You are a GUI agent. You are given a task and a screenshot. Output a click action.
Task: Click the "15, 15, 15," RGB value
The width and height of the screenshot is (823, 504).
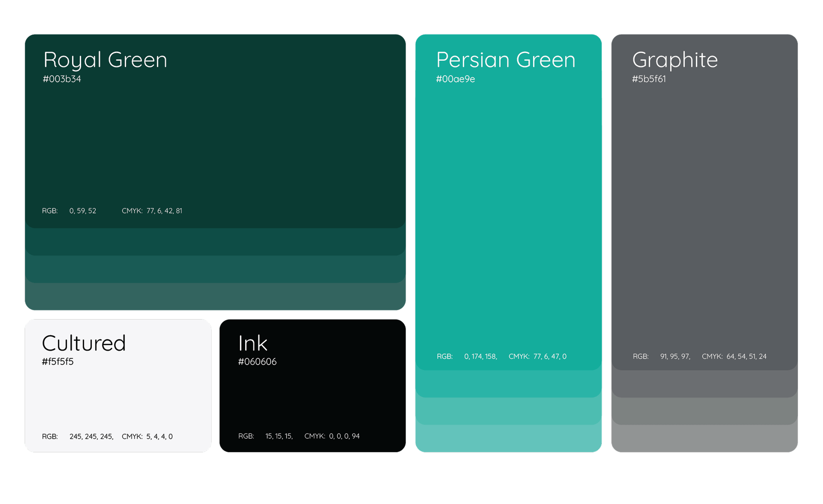click(x=279, y=436)
